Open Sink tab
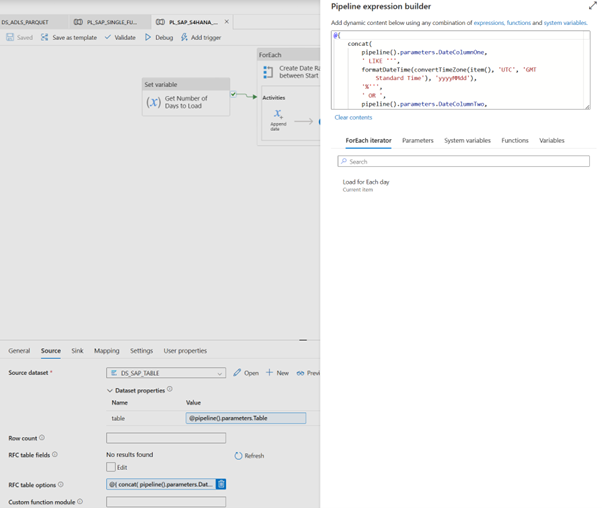The width and height of the screenshot is (602, 508). (x=77, y=351)
